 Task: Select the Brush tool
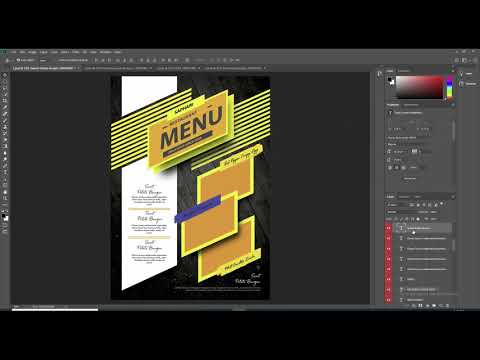click(x=5, y=120)
